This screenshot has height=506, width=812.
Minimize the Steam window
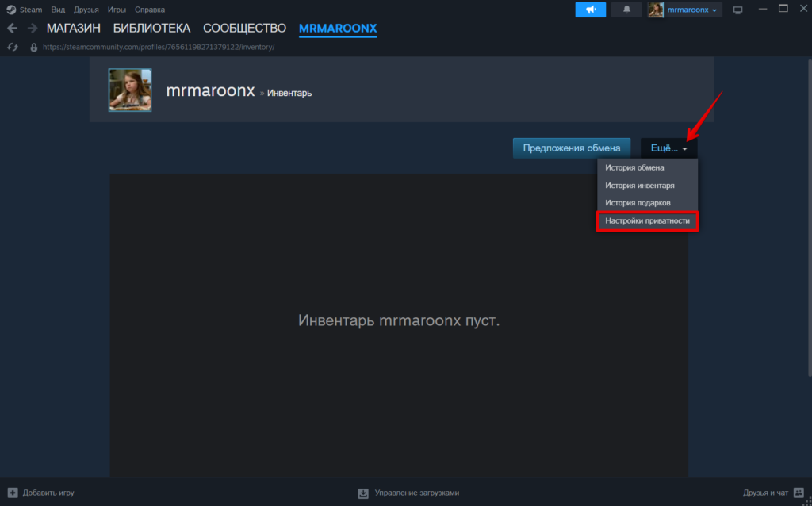click(x=762, y=10)
